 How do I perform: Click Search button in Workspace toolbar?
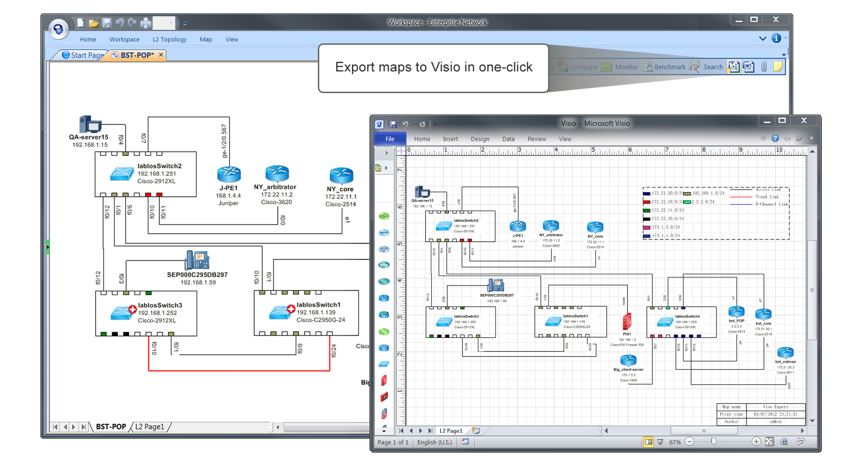pyautogui.click(x=706, y=67)
